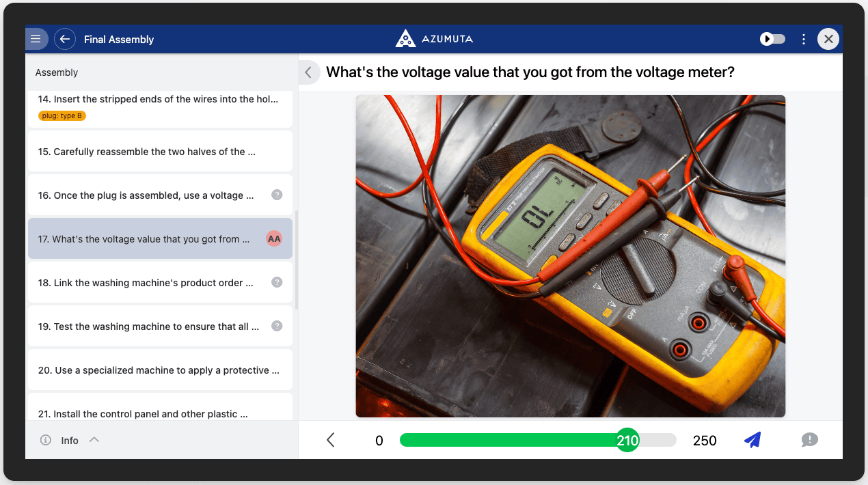
Task: Open the report issue speech bubble icon
Action: tap(809, 440)
